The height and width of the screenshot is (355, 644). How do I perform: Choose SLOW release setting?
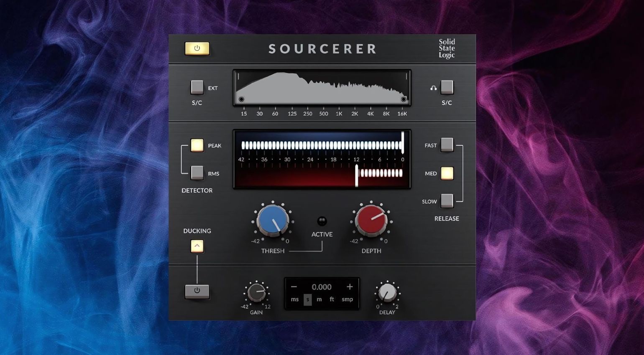pos(447,201)
